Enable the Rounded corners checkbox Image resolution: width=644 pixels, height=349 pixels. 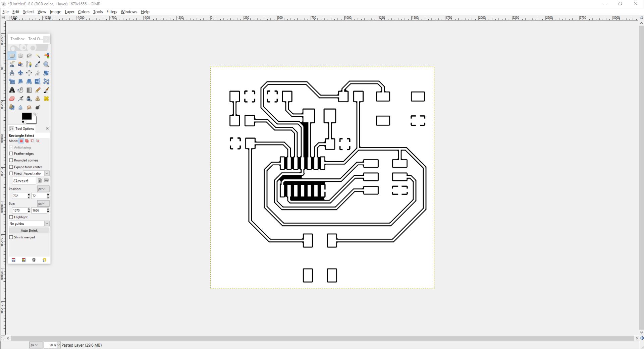click(11, 160)
